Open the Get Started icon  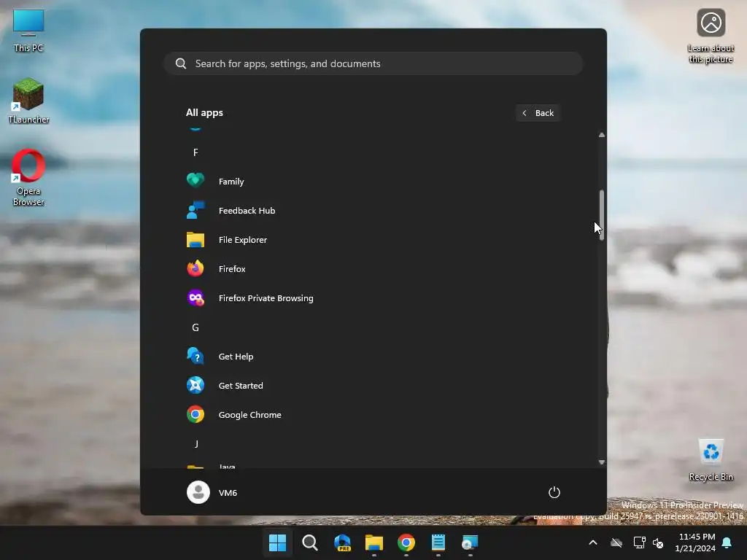[196, 385]
